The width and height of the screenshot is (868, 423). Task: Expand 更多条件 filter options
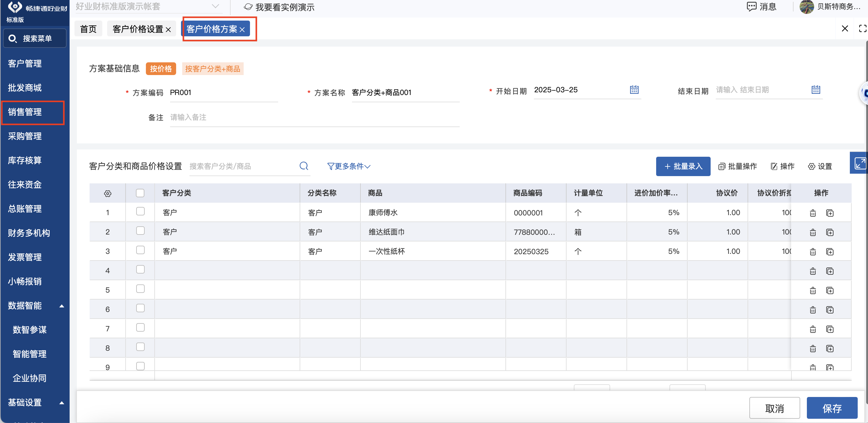click(x=349, y=166)
